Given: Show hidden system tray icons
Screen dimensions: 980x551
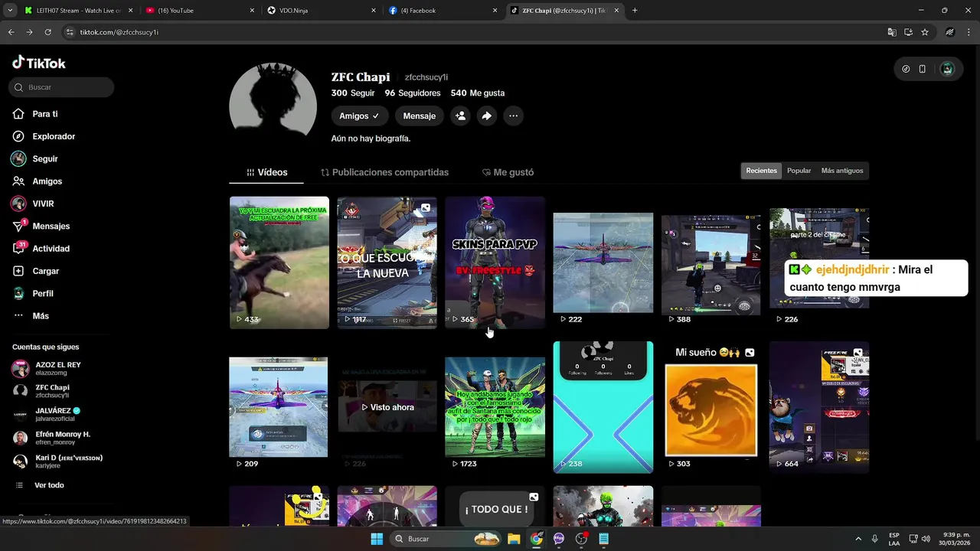Looking at the screenshot, I should (x=857, y=539).
